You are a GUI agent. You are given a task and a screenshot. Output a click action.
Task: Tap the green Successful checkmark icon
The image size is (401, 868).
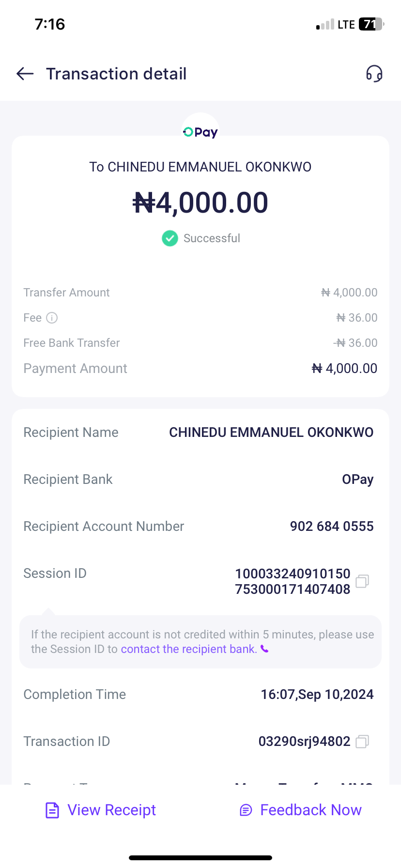point(170,238)
